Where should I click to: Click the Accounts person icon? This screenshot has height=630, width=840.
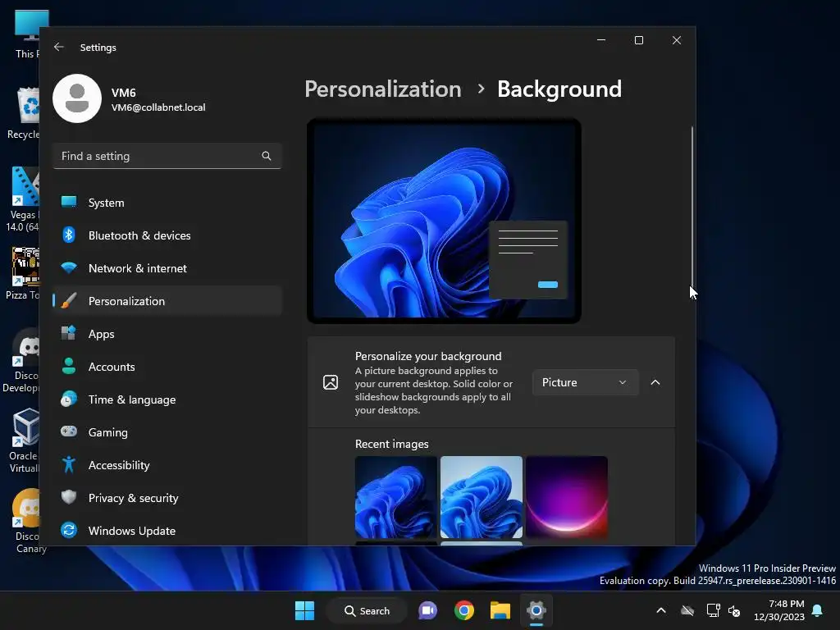69,366
